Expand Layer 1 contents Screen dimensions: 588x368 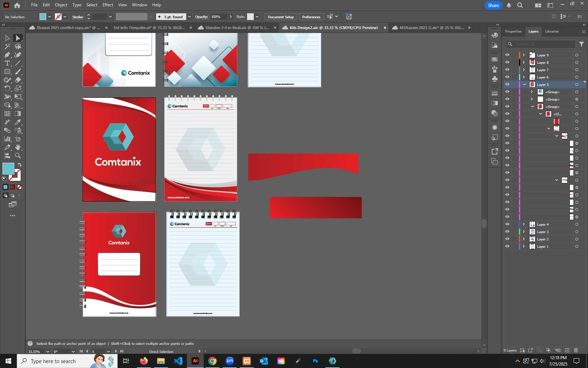point(524,246)
